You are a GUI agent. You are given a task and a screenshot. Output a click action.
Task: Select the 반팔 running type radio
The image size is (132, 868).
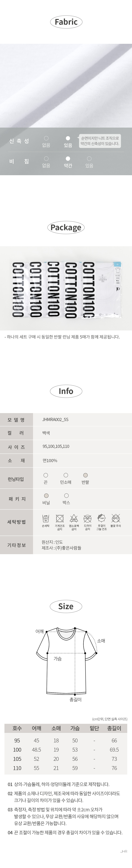pyautogui.click(x=85, y=475)
